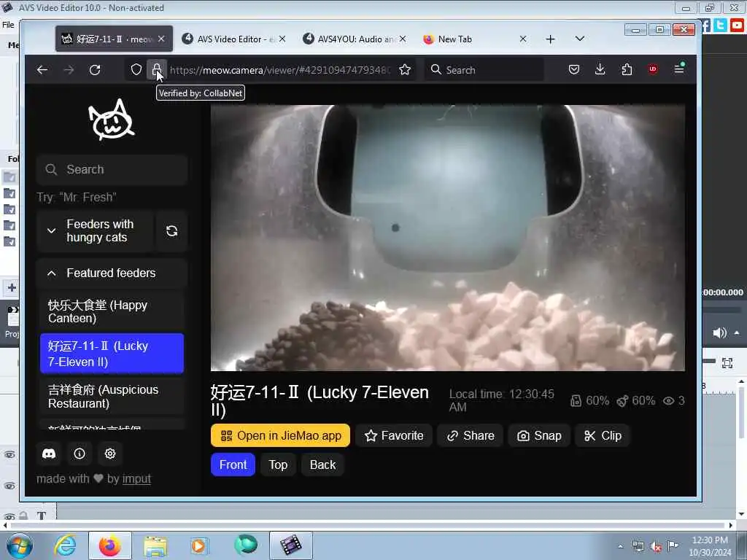Close the AVS4YOU Audio tab
The image size is (747, 560).
point(403,39)
